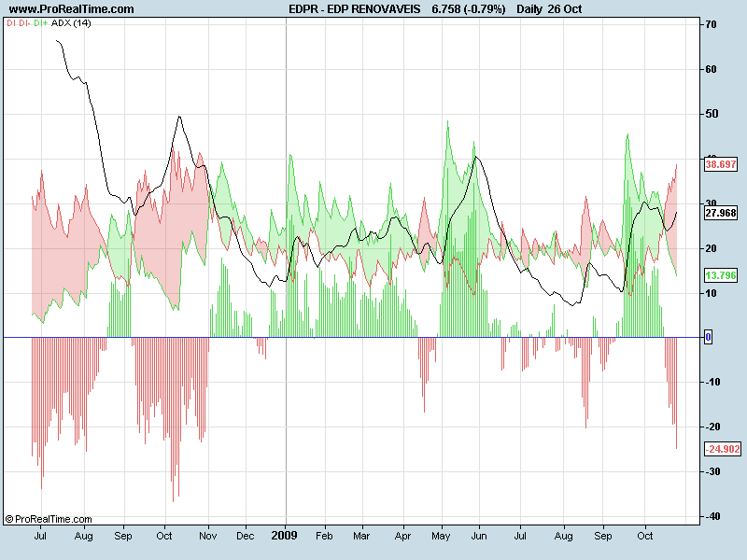Select the Daily timeframe label

tap(536, 8)
